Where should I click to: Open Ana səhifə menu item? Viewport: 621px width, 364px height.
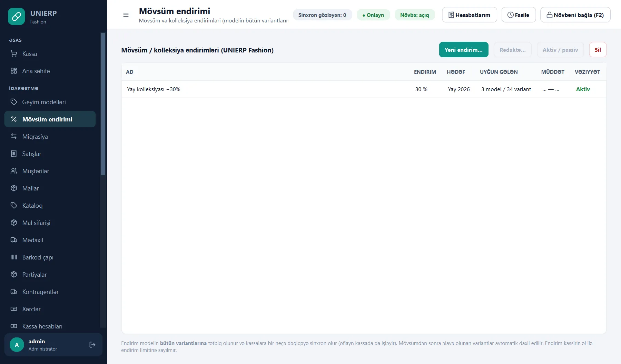(50, 71)
